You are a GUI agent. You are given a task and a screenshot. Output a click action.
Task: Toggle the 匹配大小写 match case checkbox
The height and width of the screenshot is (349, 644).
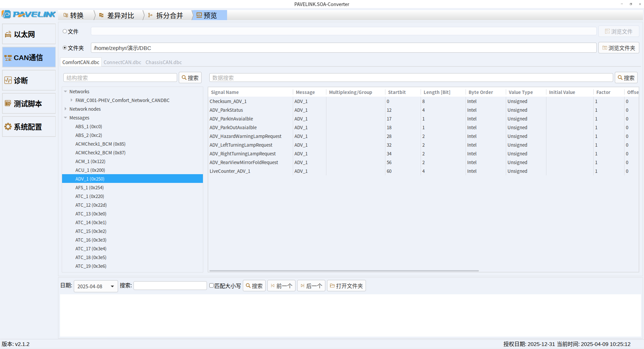(x=211, y=286)
